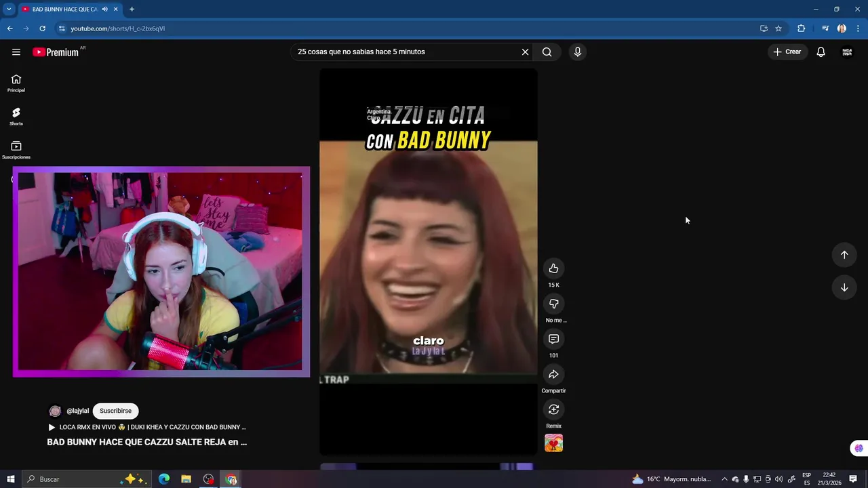Viewport: 868px width, 488px height.
Task: View site information icon in address bar
Action: [62, 28]
